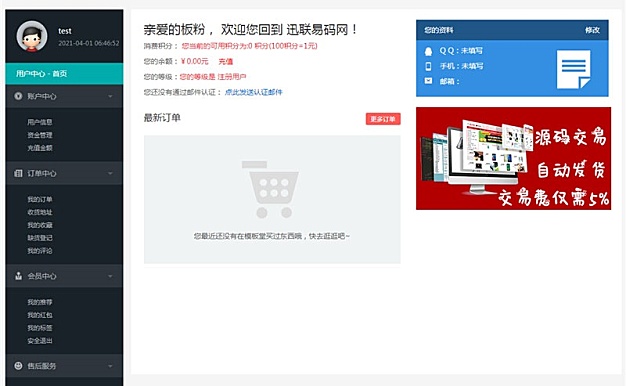Select 充值金额 in the sidebar
Image resolution: width=626 pixels, height=386 pixels.
(40, 148)
